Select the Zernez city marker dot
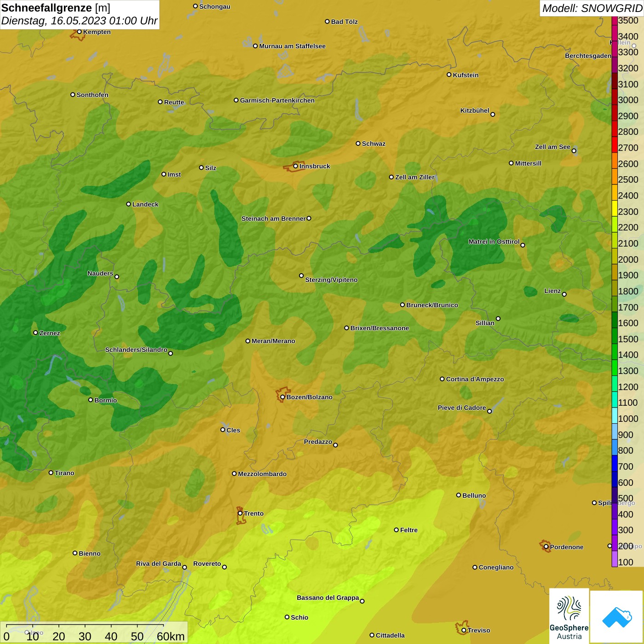 click(35, 333)
